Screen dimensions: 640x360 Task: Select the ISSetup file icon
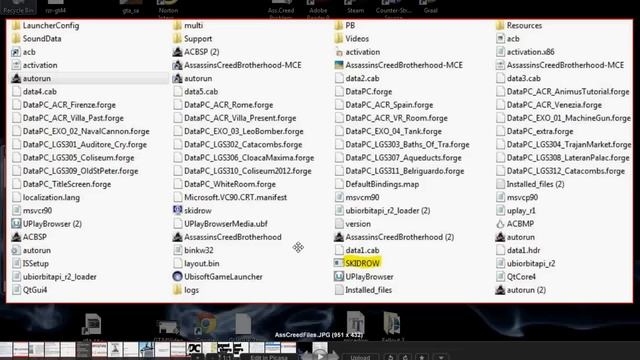[x=16, y=264]
